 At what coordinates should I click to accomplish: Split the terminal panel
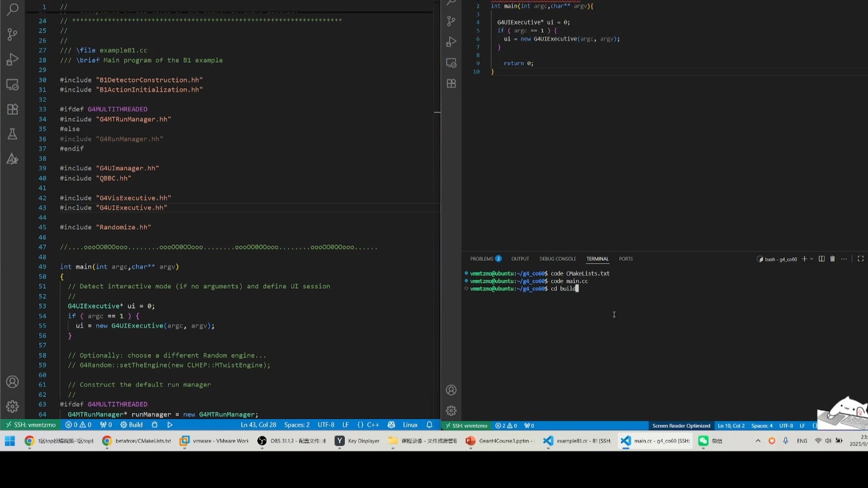pyautogui.click(x=821, y=259)
